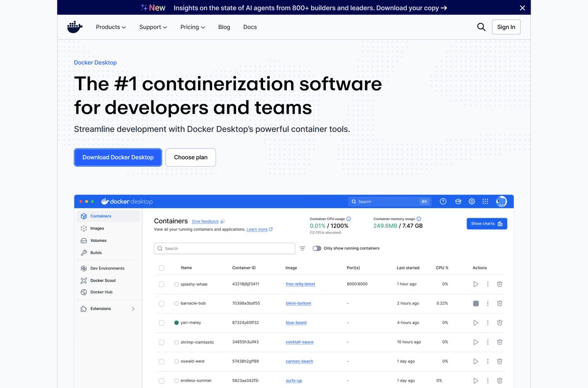Open the Docker Desktop settings gear icon
This screenshot has width=588, height=388.
(x=472, y=201)
